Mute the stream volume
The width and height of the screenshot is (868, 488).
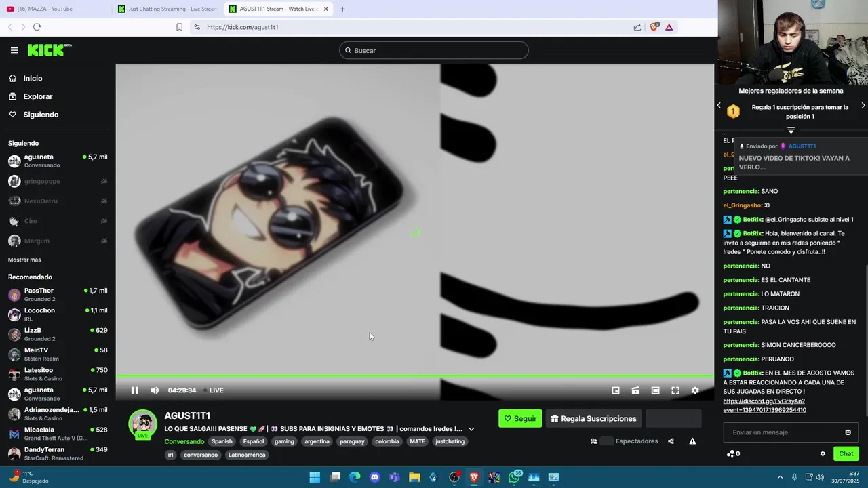pos(155,390)
